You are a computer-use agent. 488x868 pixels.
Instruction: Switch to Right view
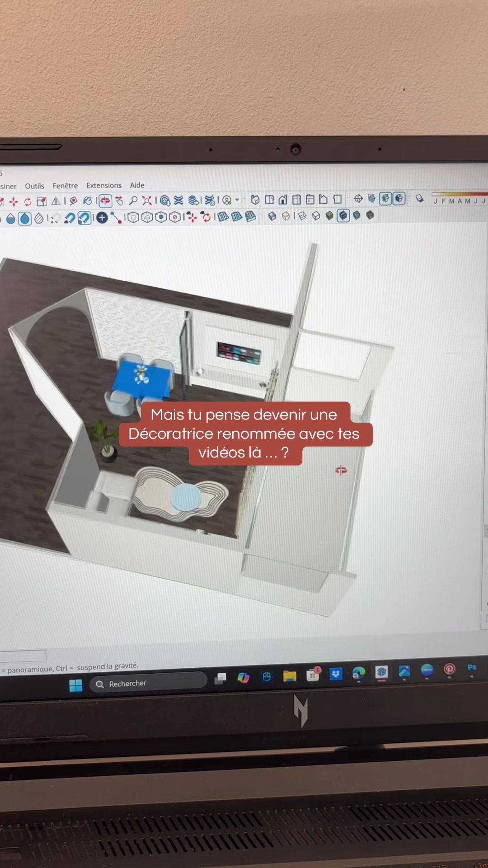point(296,199)
